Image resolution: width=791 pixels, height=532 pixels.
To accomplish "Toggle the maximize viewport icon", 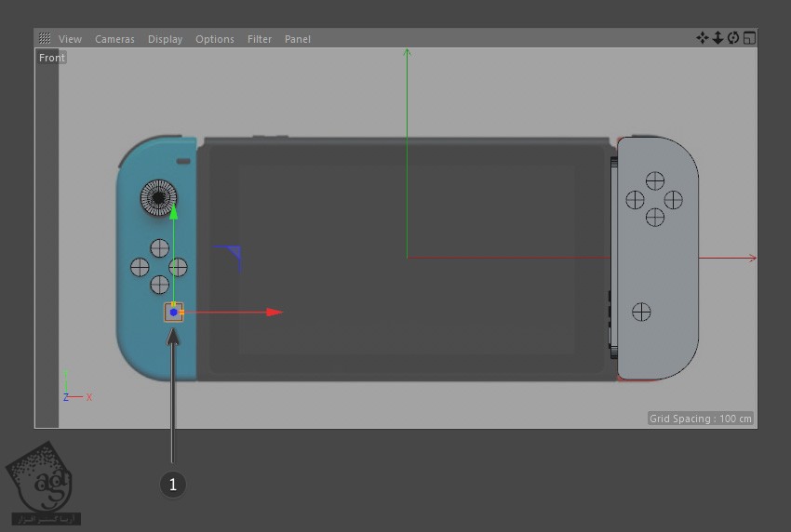I will coord(749,38).
